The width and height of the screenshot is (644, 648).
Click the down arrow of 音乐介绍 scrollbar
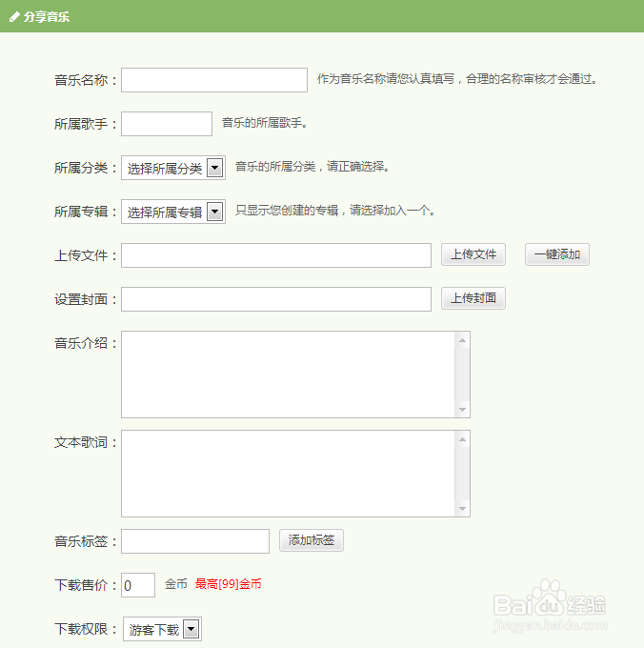click(462, 409)
